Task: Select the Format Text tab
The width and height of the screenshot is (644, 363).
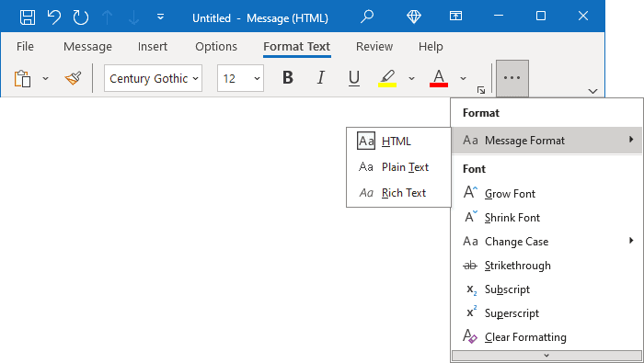Action: click(296, 46)
